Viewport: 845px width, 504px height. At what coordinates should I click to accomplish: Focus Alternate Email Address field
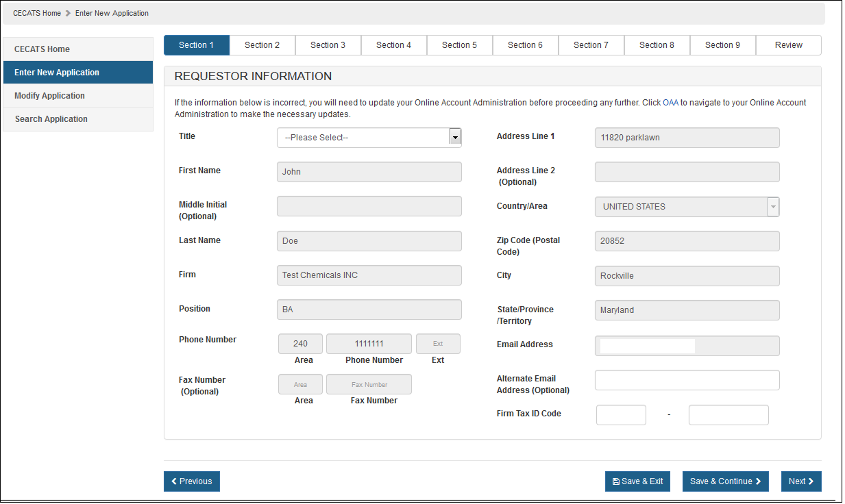pyautogui.click(x=687, y=380)
